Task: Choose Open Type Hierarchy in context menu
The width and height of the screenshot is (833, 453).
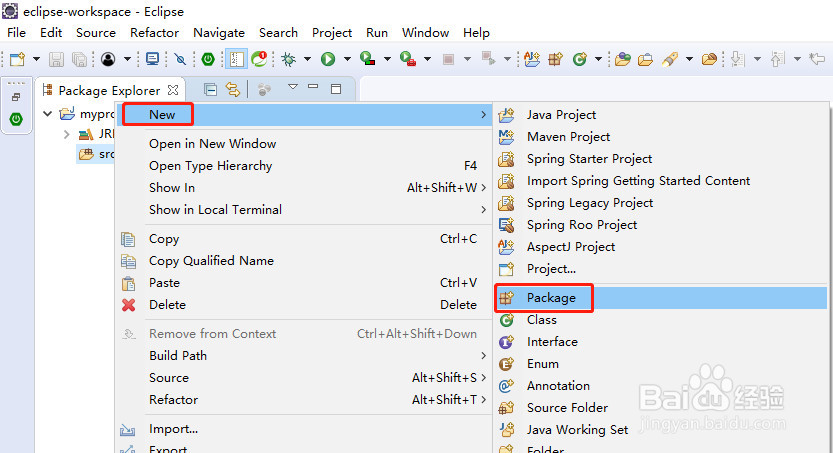Action: tap(304, 166)
